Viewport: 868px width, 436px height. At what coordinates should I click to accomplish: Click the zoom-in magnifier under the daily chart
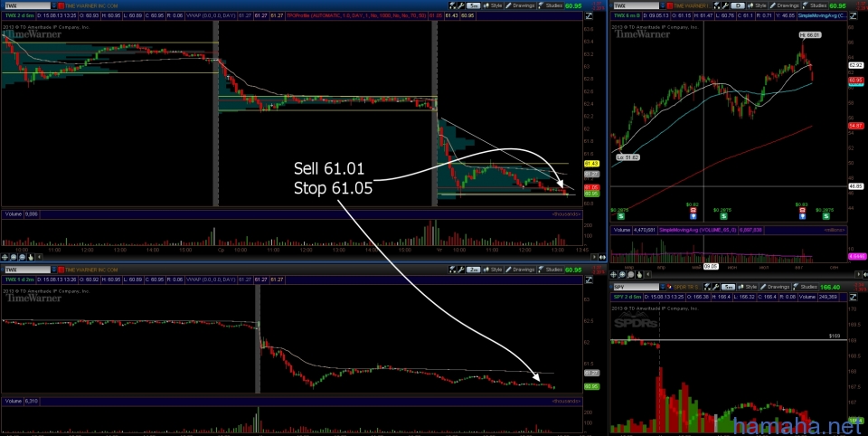click(x=622, y=274)
